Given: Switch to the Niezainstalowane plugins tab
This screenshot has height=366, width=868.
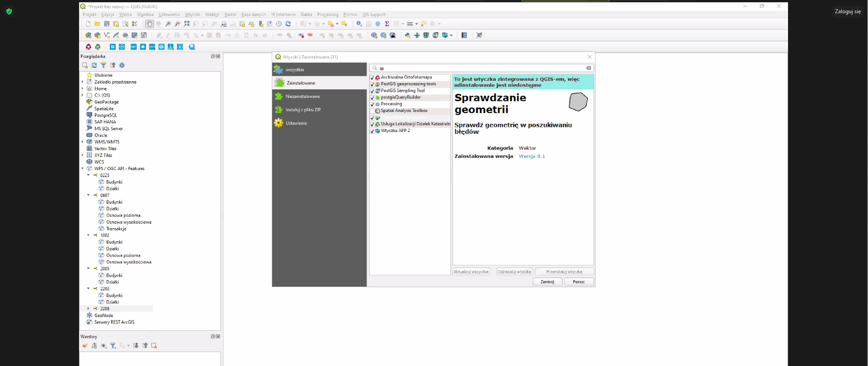Looking at the screenshot, I should [x=302, y=96].
